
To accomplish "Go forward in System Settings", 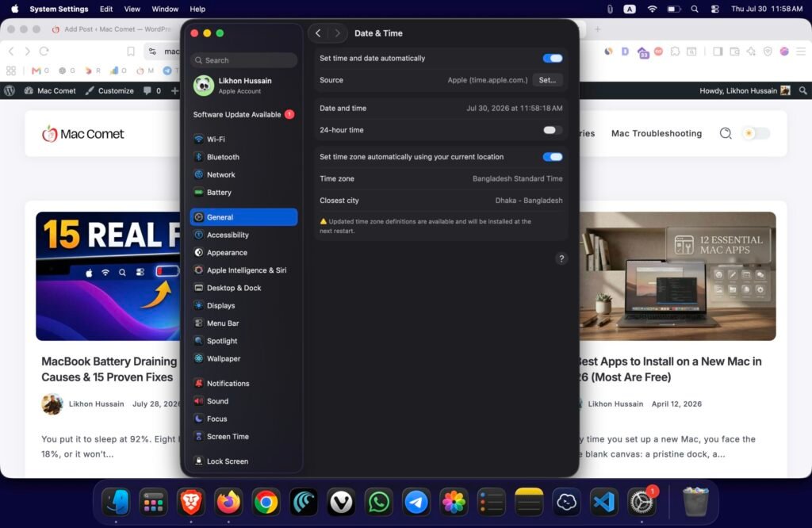I will tap(337, 33).
